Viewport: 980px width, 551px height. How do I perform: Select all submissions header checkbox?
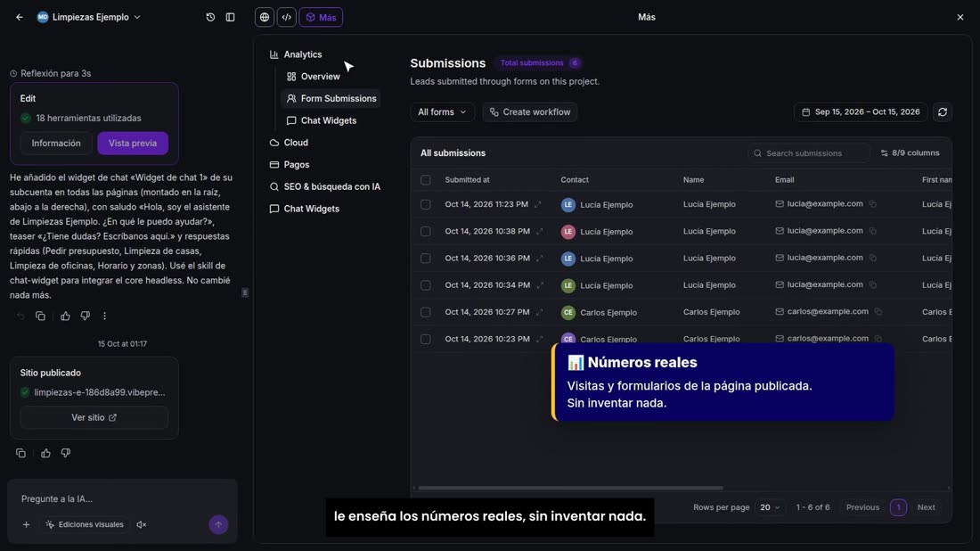point(426,180)
